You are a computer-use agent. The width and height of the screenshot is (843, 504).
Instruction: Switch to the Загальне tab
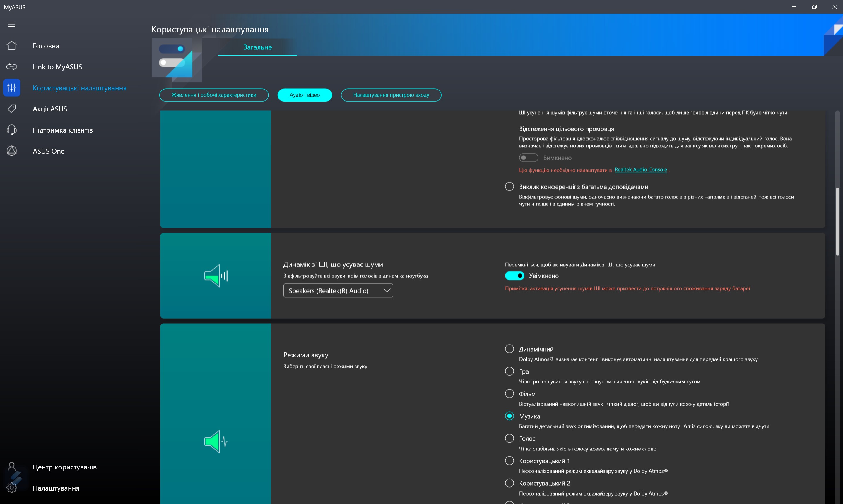pyautogui.click(x=257, y=47)
